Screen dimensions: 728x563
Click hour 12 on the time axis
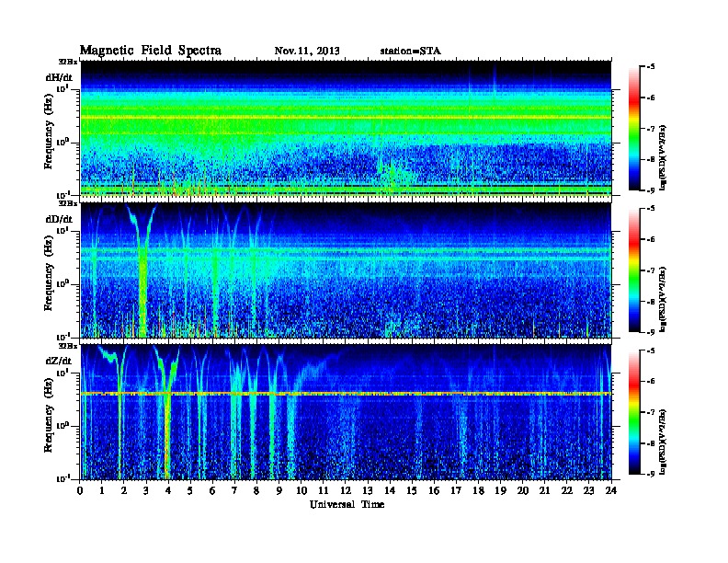[346, 490]
